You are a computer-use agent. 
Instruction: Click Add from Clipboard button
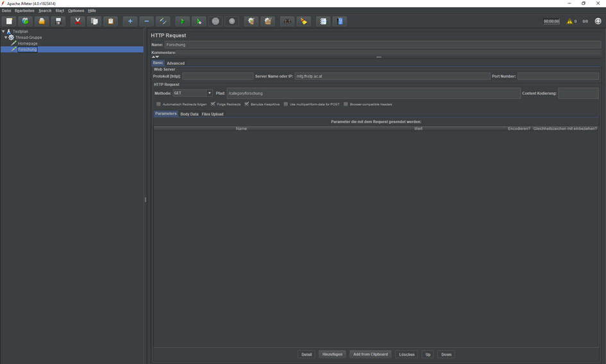click(x=370, y=354)
